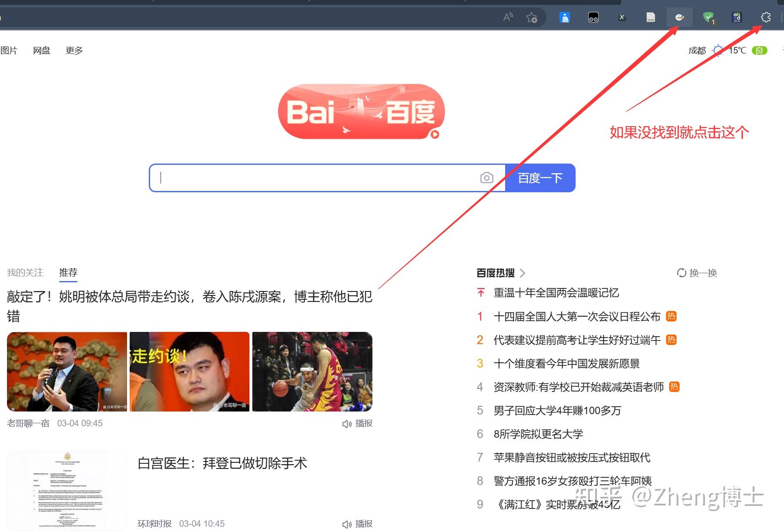Play audio 播报 for the 白宫医生 article

[358, 524]
